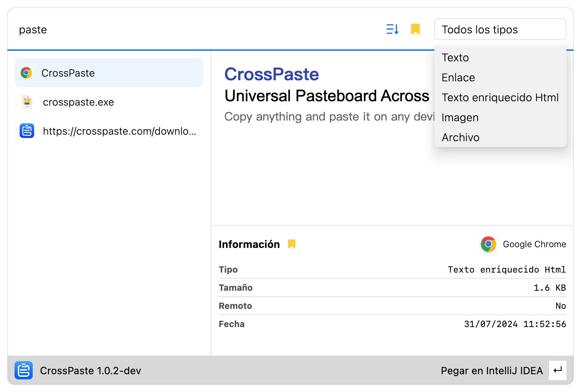Click the 'Tamaño' row label

(236, 288)
